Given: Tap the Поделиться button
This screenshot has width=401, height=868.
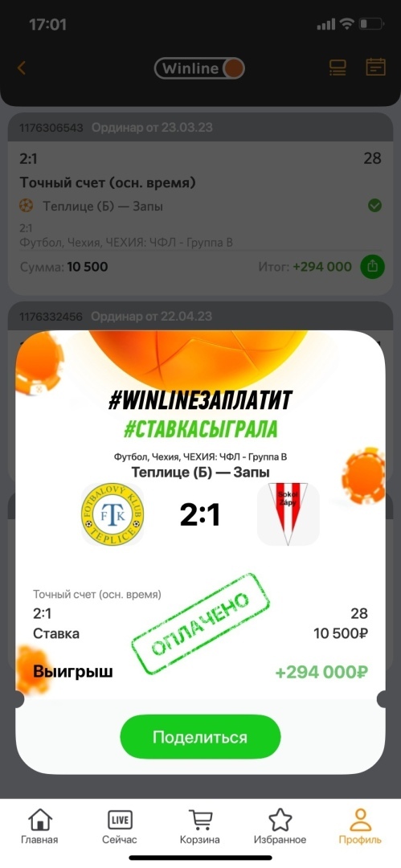Looking at the screenshot, I should click(x=200, y=737).
